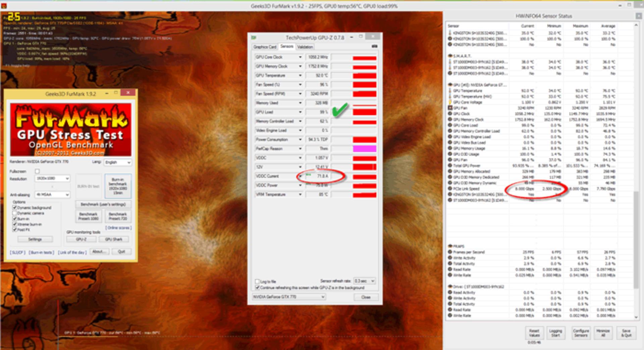Click the FurMark icon in the title bar
This screenshot has height=350, width=644.
pos(4,6)
